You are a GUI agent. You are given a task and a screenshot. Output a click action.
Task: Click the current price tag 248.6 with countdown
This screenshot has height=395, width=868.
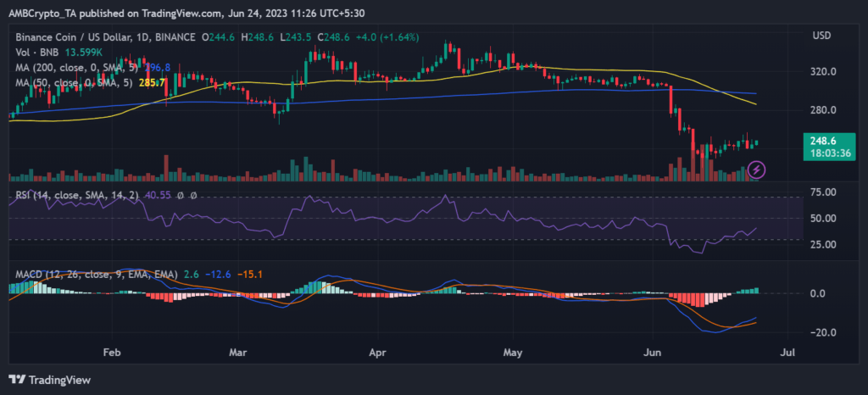pos(829,147)
